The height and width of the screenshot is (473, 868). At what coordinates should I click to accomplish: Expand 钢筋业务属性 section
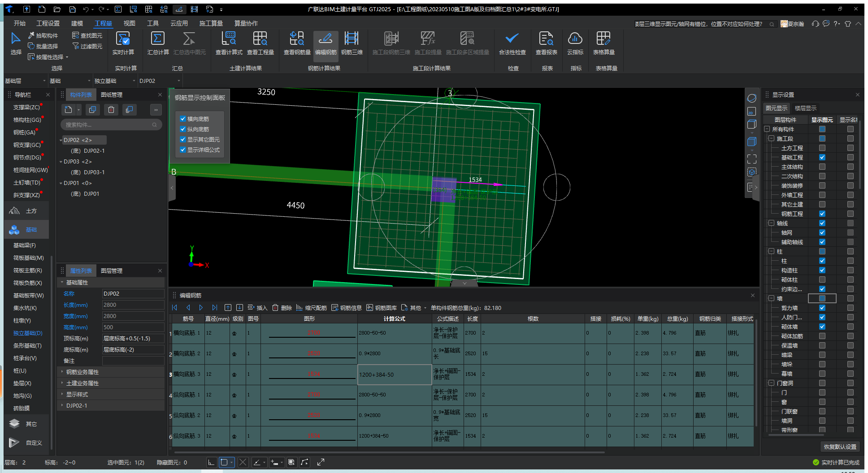pyautogui.click(x=62, y=372)
